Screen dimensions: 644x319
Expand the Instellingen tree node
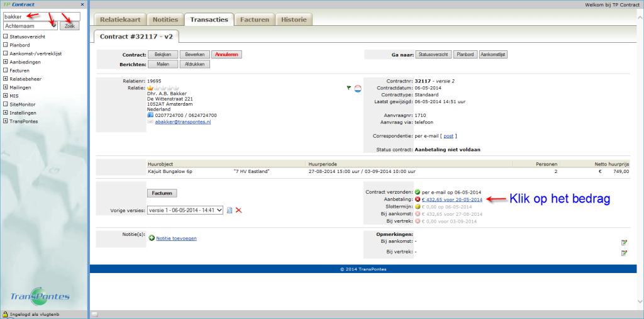[x=6, y=113]
